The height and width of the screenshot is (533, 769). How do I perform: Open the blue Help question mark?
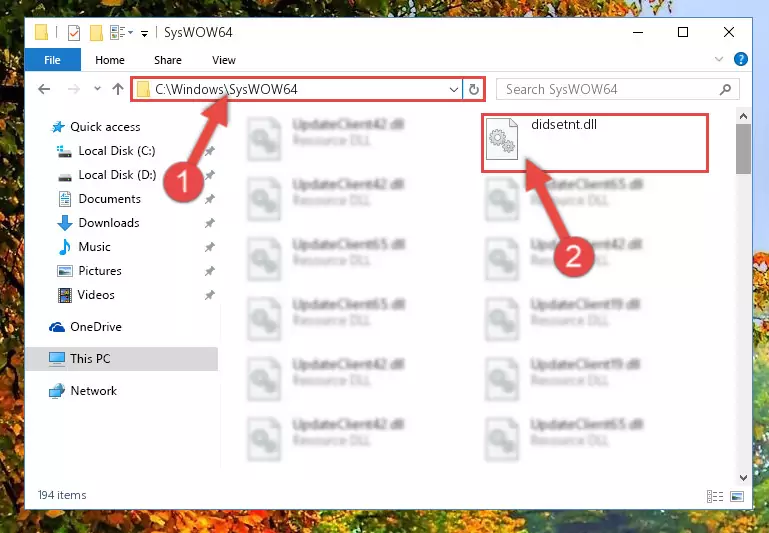[x=741, y=59]
